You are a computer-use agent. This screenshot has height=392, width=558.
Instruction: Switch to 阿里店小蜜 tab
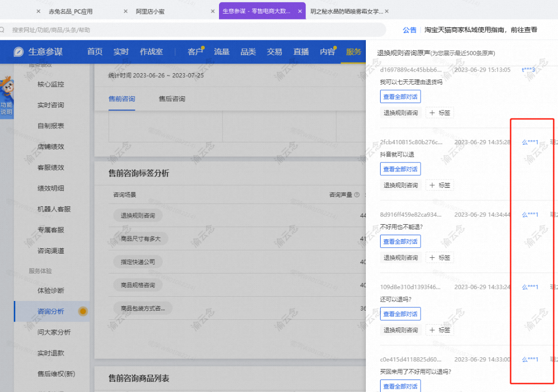150,12
